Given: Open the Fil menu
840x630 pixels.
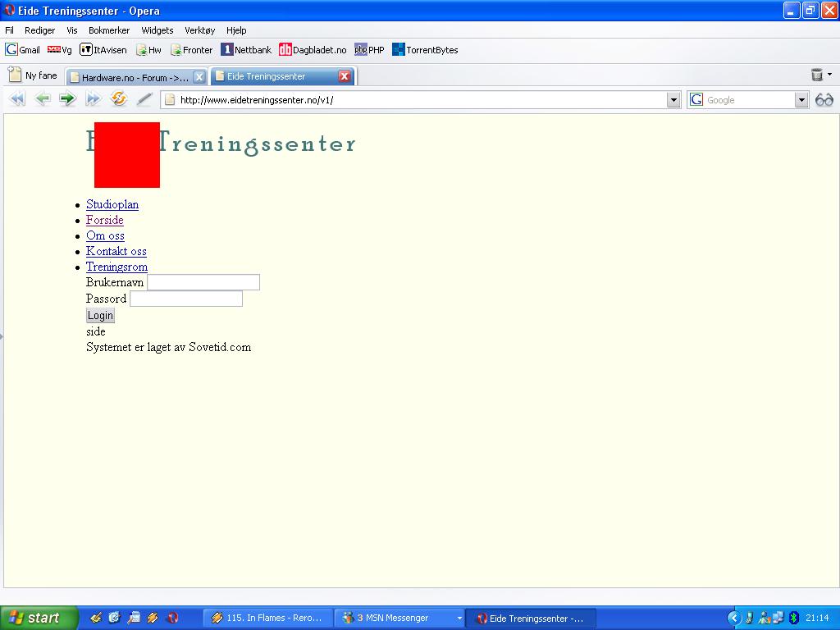Looking at the screenshot, I should click(10, 30).
